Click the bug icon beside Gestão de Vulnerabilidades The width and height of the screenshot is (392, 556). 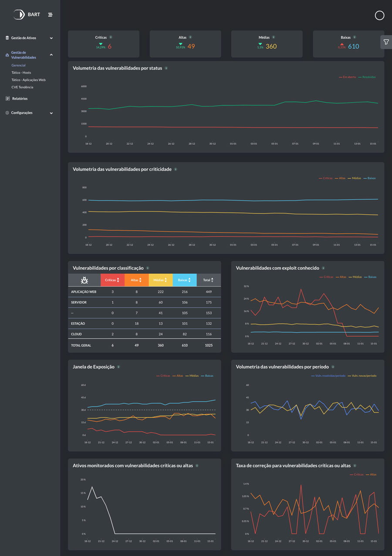(x=6, y=55)
